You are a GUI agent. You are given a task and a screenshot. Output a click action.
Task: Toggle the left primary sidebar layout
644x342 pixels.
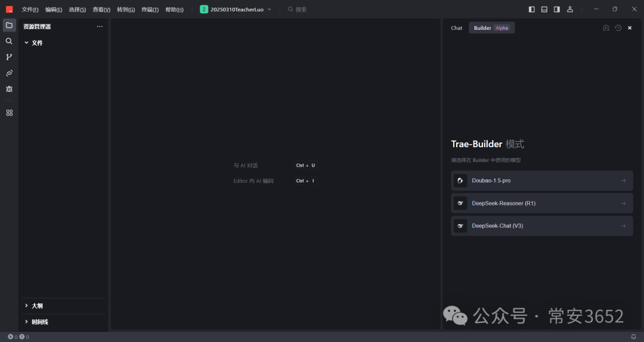532,10
